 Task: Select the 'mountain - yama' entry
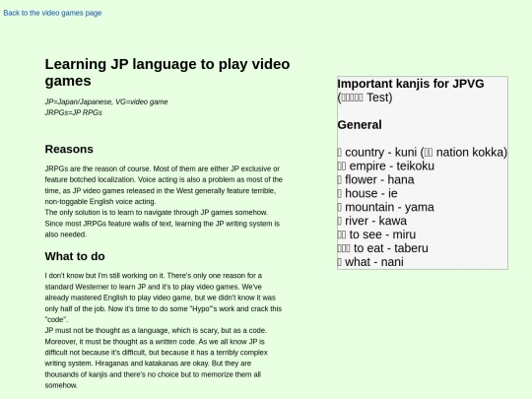(x=386, y=207)
